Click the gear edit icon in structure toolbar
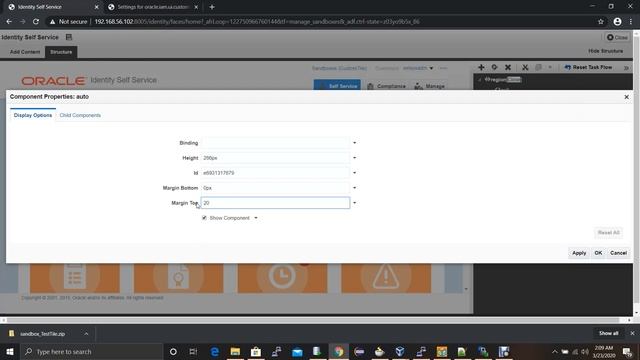The width and height of the screenshot is (640, 360). [494, 67]
